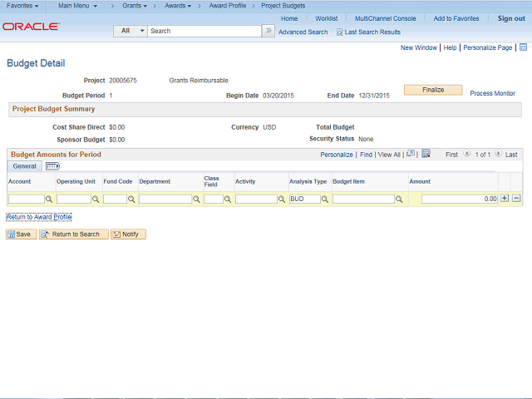The image size is (532, 399).
Task: Click the Last link in grid navigation
Action: click(511, 155)
